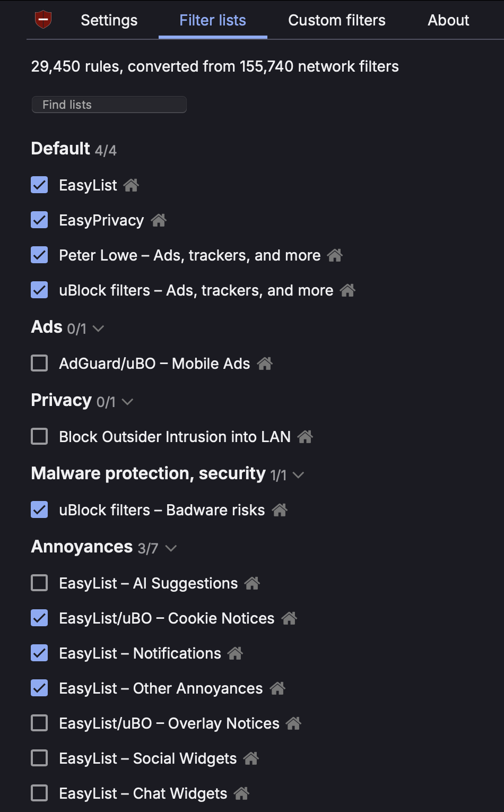Click the Find lists search field
The image size is (504, 812).
coord(109,105)
